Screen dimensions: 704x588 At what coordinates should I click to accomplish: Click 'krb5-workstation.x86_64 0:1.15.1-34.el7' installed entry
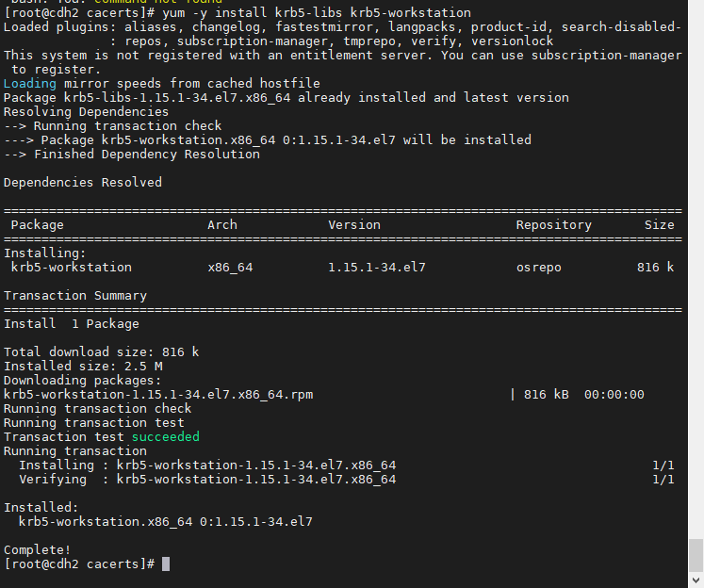pyautogui.click(x=166, y=522)
